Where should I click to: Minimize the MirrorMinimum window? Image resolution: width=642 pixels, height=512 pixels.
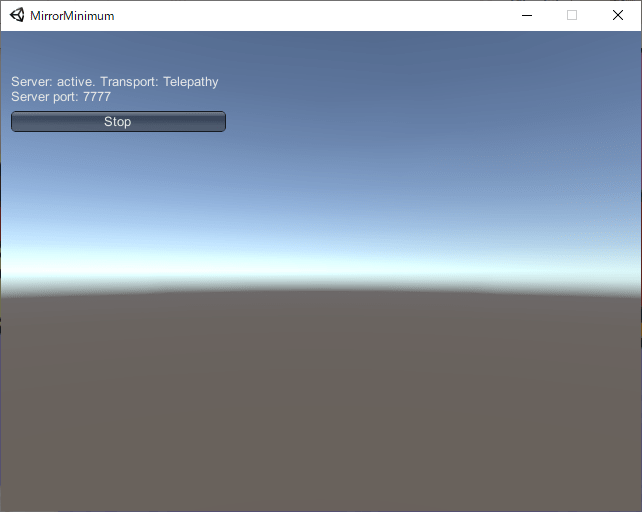click(527, 16)
